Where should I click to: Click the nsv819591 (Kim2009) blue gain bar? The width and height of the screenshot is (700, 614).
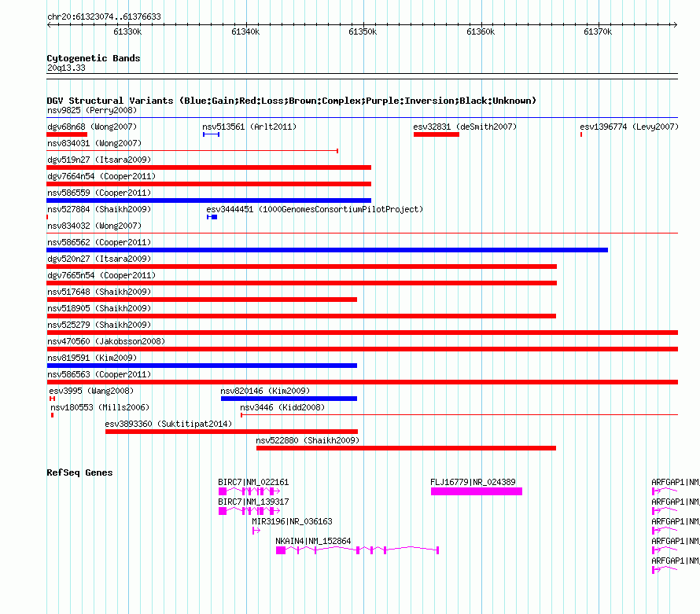[202, 366]
